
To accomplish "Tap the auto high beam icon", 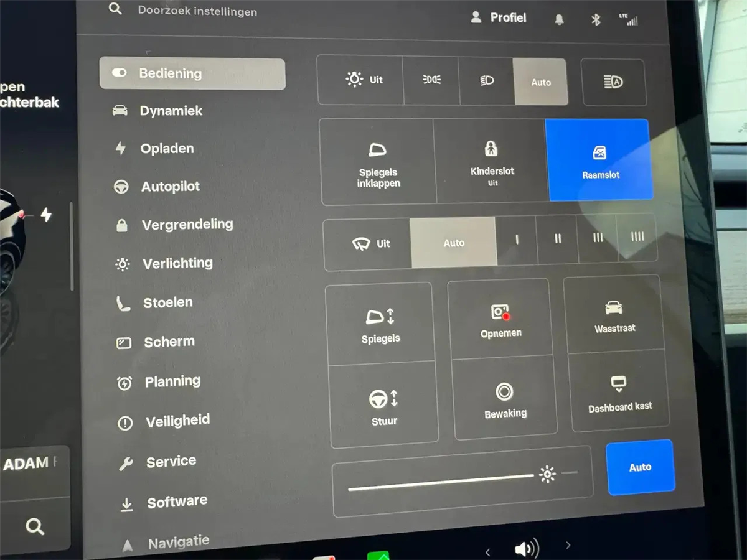I will click(613, 82).
